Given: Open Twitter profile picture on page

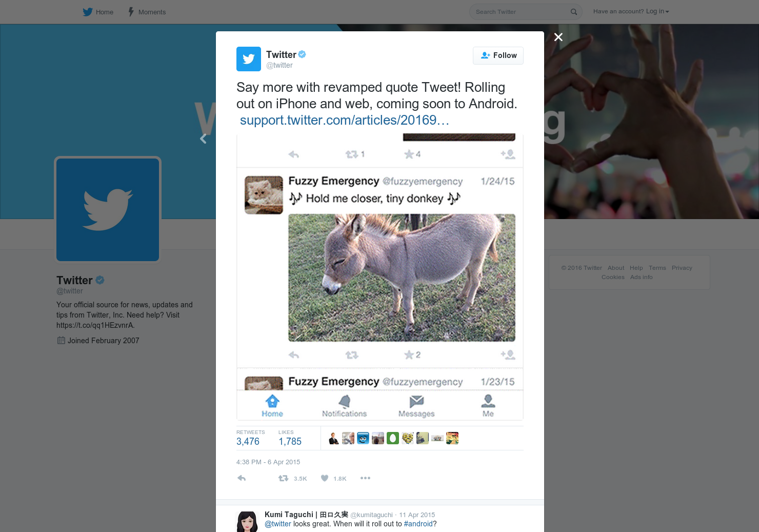Looking at the screenshot, I should coord(108,210).
